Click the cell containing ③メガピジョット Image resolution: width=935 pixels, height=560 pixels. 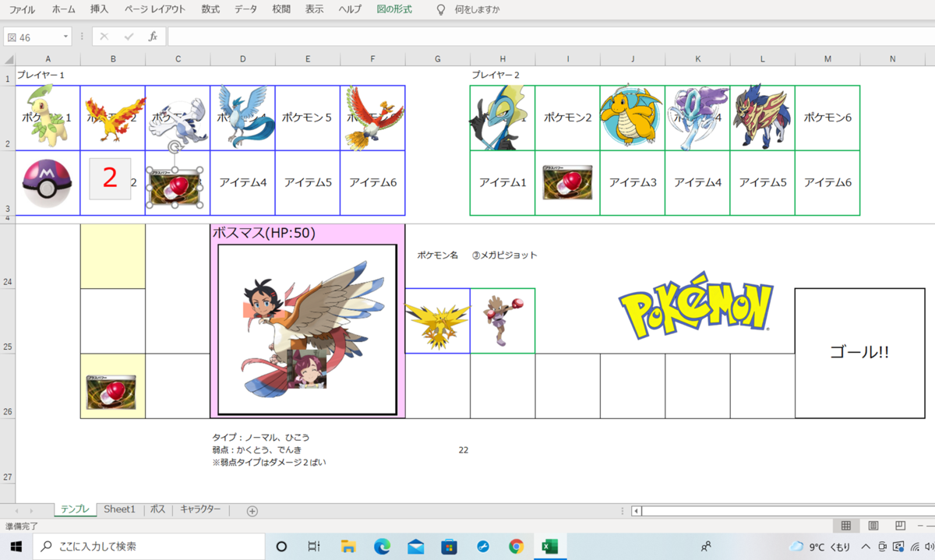[505, 255]
